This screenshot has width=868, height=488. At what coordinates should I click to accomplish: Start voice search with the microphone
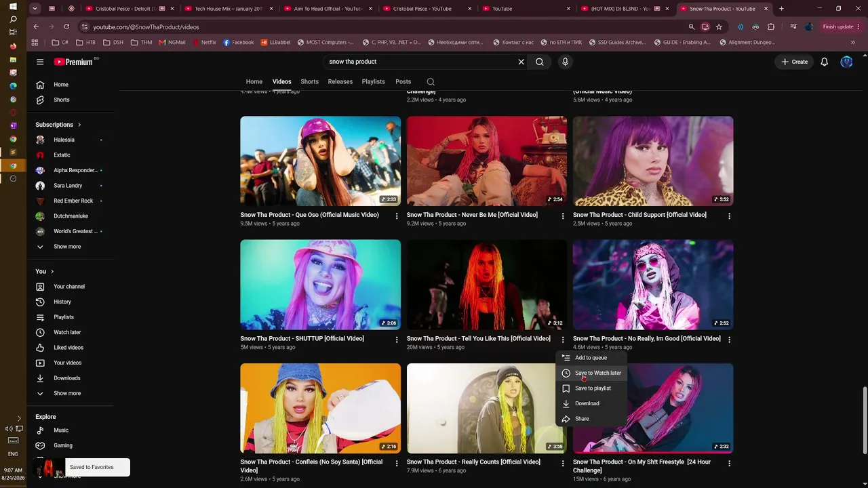tap(565, 62)
